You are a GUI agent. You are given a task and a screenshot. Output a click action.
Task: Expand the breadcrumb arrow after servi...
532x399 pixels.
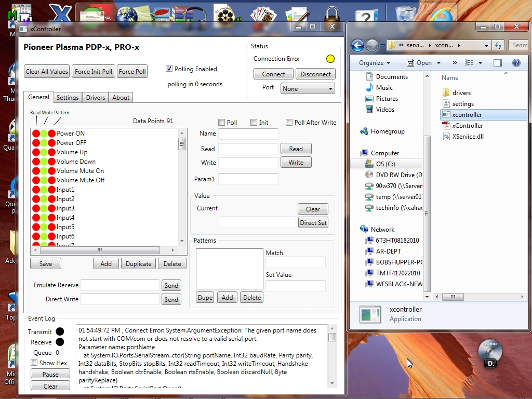pos(429,45)
